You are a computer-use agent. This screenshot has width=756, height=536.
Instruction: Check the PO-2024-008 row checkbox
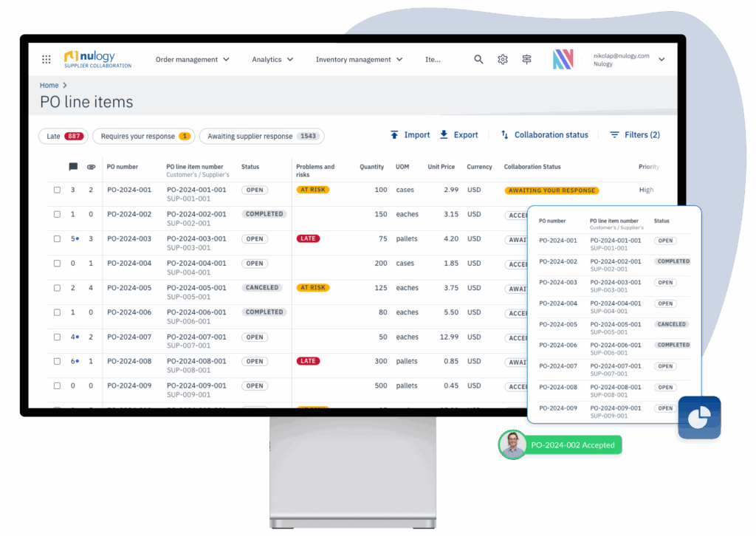point(58,362)
